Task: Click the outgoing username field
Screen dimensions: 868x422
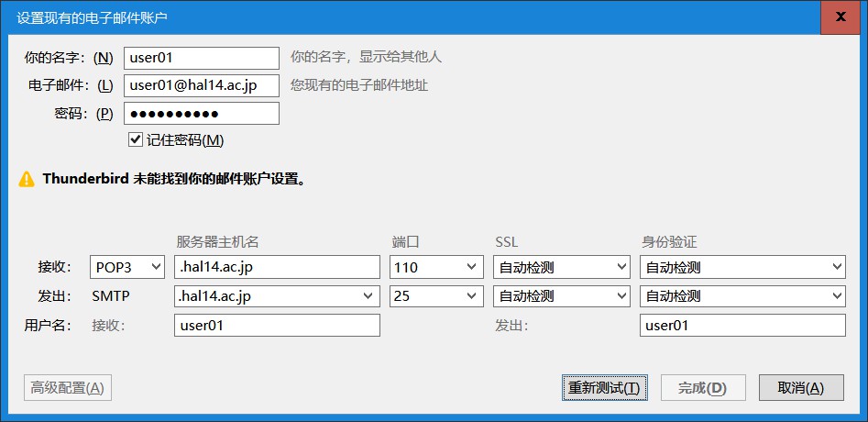Action: pos(742,325)
